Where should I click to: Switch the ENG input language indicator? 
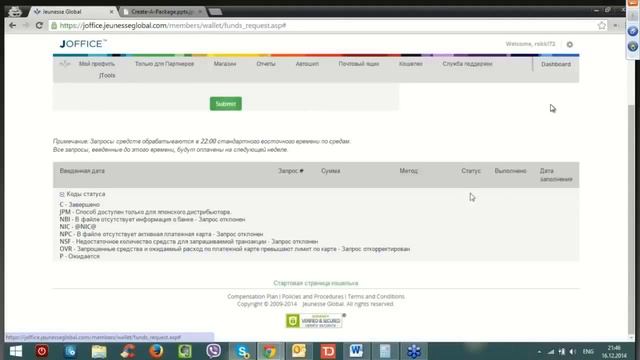pos(588,351)
